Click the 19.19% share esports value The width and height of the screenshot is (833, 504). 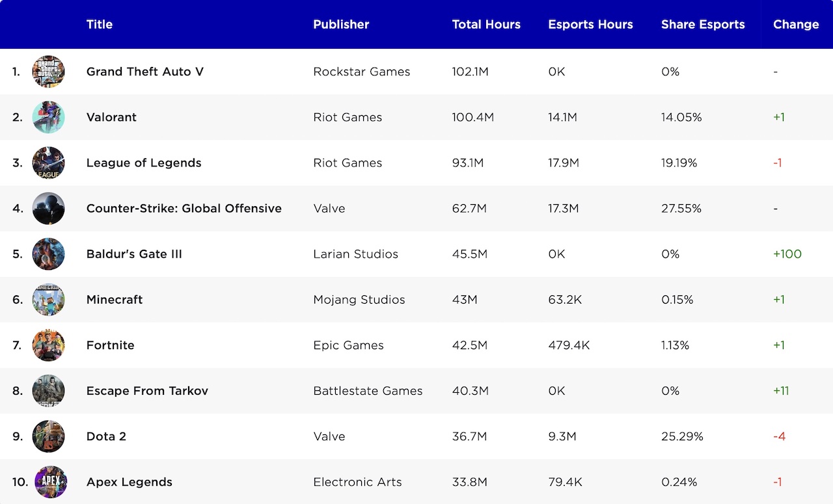[679, 163]
